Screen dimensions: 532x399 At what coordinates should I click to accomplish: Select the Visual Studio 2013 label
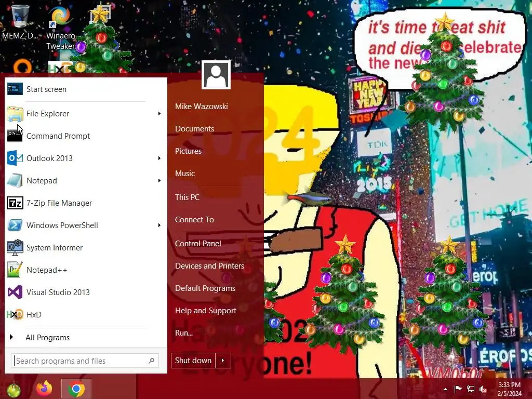coord(58,292)
